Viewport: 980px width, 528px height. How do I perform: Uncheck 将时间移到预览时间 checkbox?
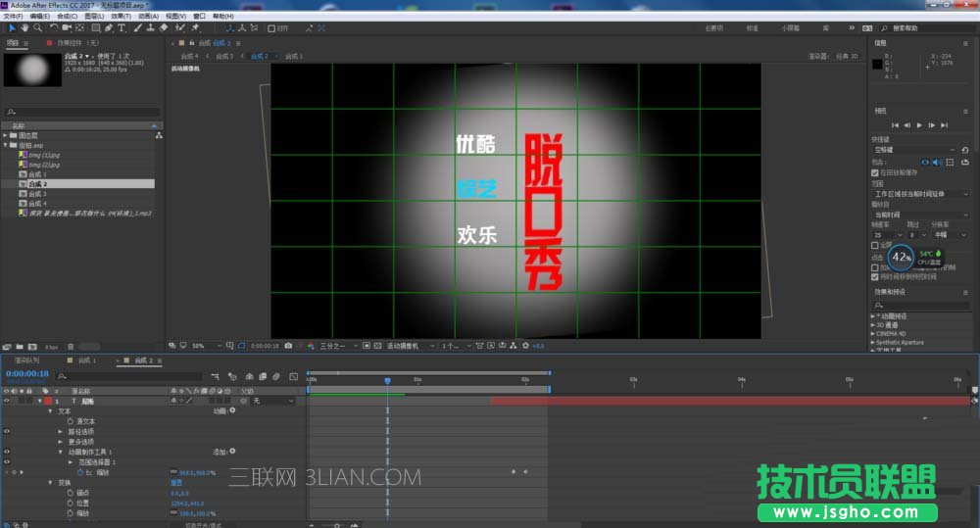pos(875,277)
